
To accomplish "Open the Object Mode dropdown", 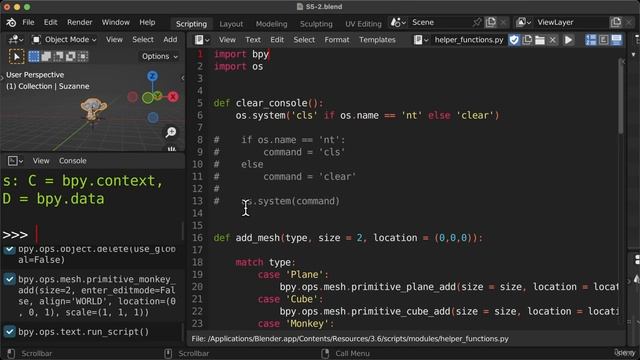I will (64, 40).
